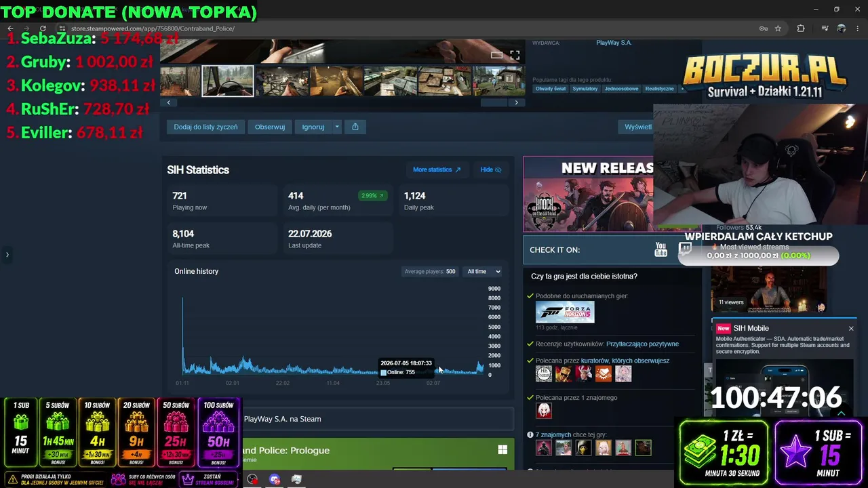868x488 pixels.
Task: Select the first screenshot thumbnail in strip
Action: pyautogui.click(x=180, y=81)
